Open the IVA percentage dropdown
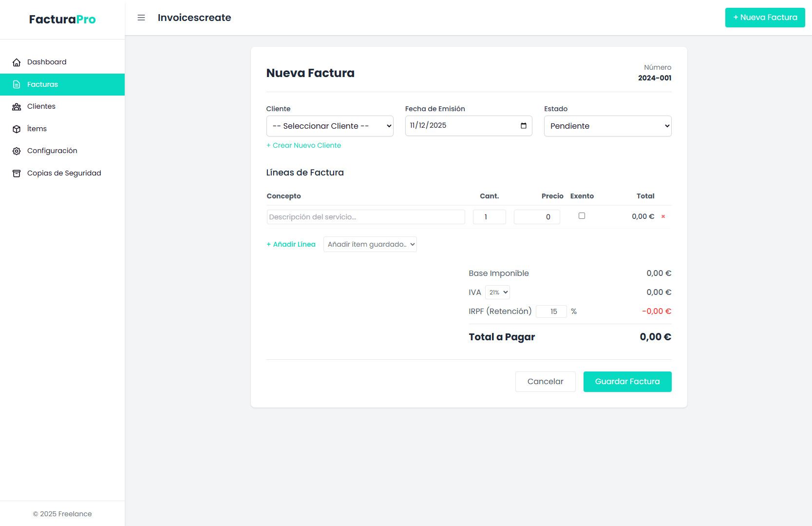Screen dimensions: 812x526 [x=497, y=292]
